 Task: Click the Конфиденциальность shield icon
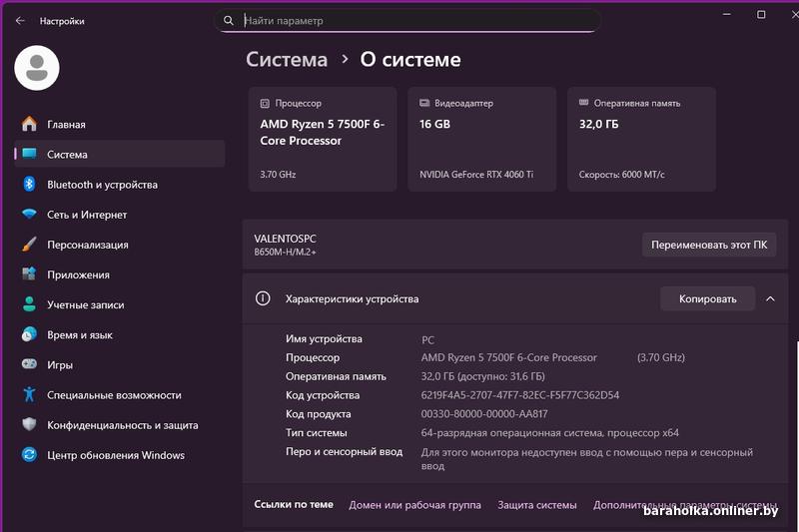coord(29,424)
